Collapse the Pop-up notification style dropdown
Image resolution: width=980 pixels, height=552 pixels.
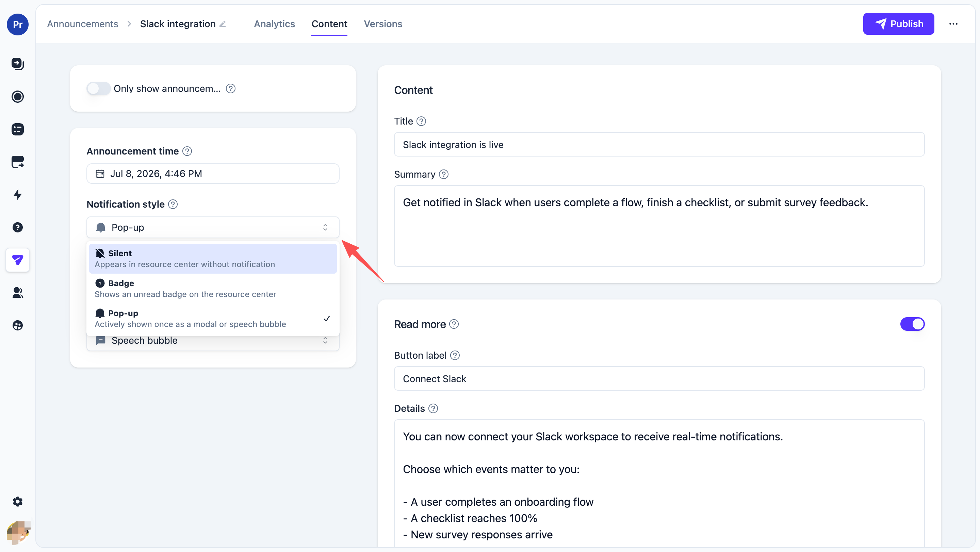point(213,227)
